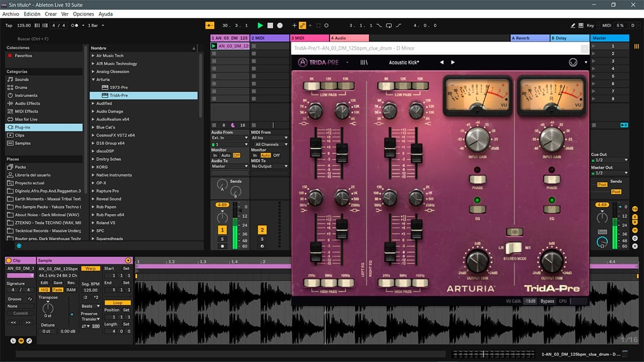
Task: Toggle the Warp button in Sample box
Action: 91,268
